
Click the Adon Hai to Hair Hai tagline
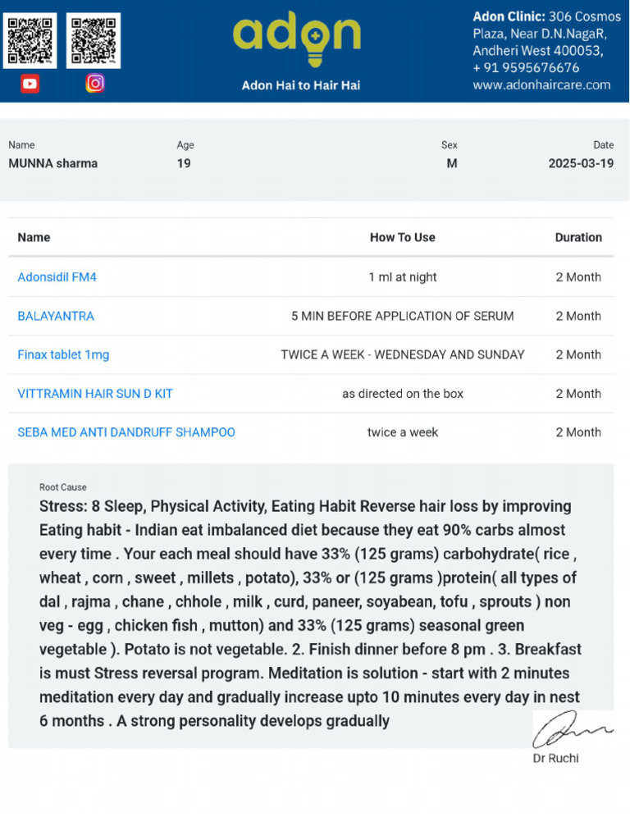coord(300,85)
